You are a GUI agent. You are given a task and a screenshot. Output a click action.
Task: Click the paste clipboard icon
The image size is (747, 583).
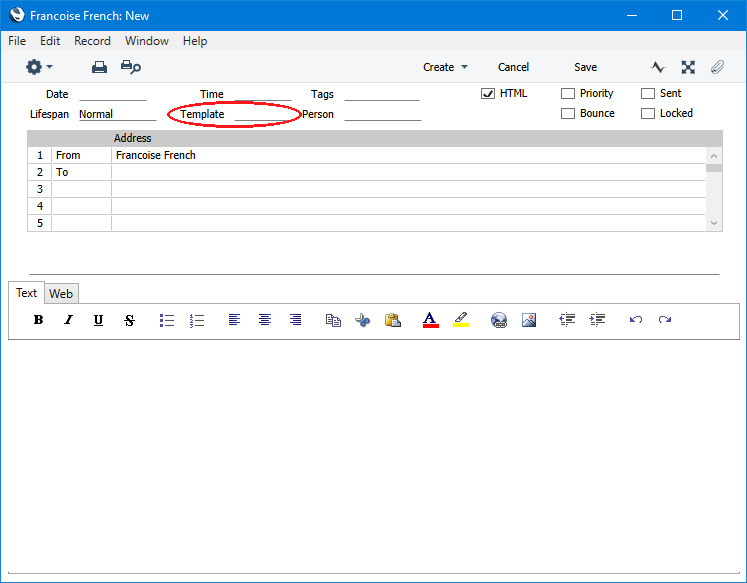coord(393,320)
